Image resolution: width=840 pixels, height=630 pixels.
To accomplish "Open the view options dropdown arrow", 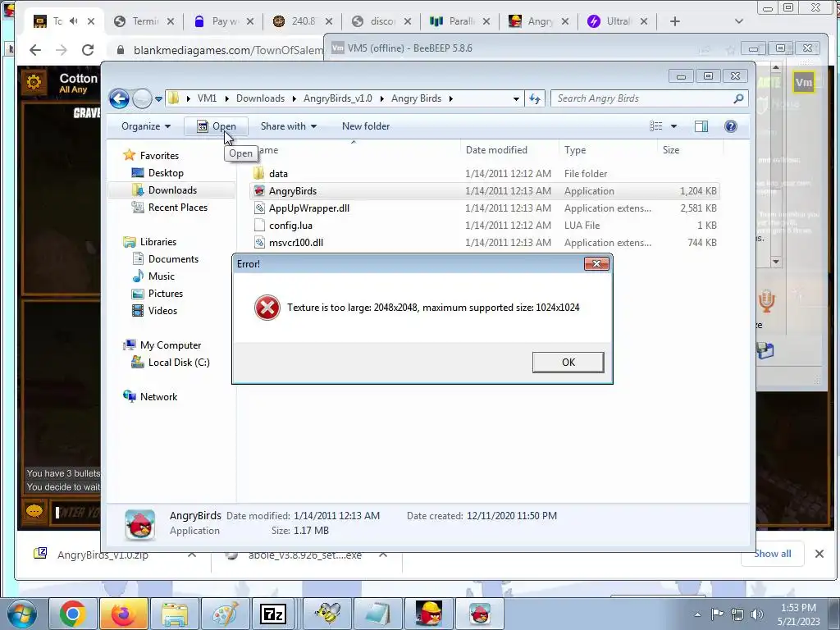I will 674,126.
